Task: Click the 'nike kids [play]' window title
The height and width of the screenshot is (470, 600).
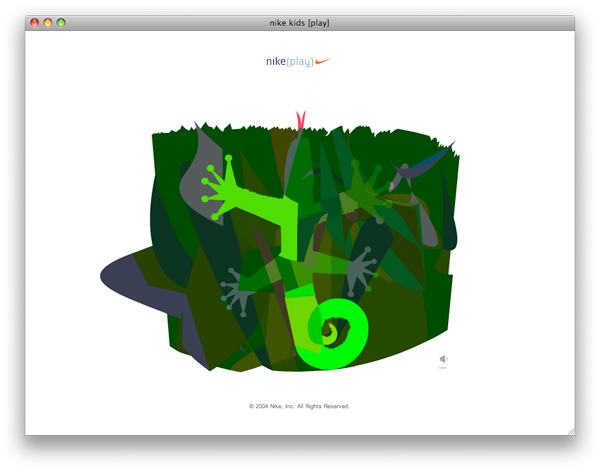Action: click(x=299, y=21)
